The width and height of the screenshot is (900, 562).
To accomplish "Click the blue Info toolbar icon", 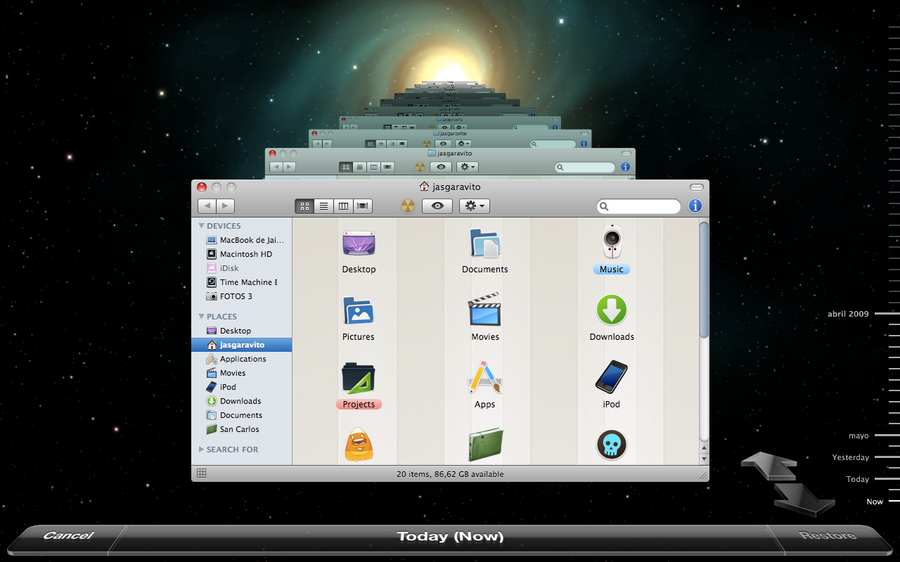I will pyautogui.click(x=695, y=206).
